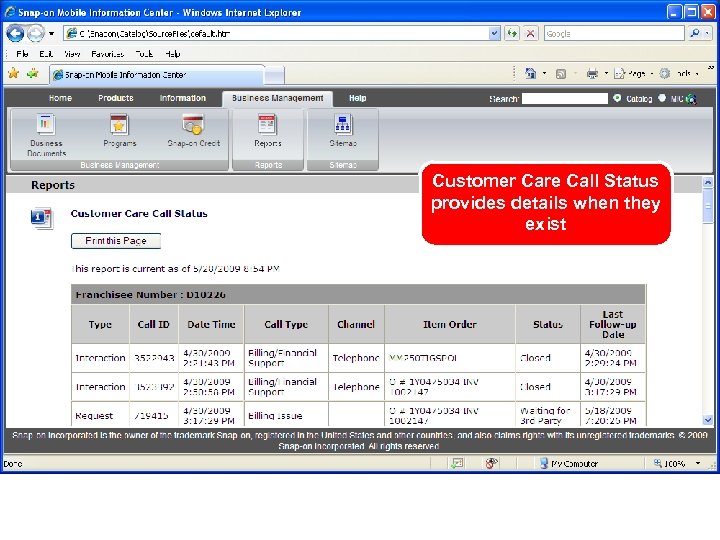The width and height of the screenshot is (720, 540).
Task: Open the Favorites menu
Action: [107, 54]
